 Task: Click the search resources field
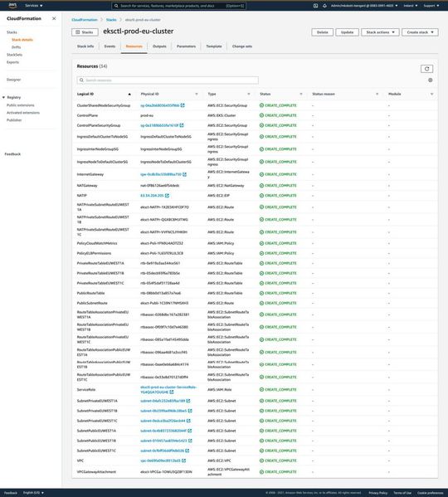click(168, 80)
